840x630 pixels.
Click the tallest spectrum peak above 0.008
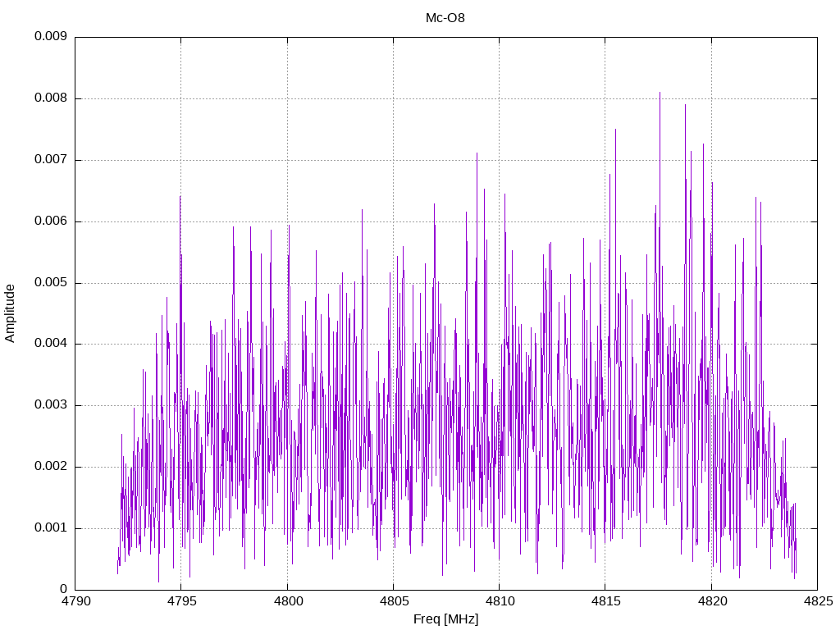pos(660,97)
